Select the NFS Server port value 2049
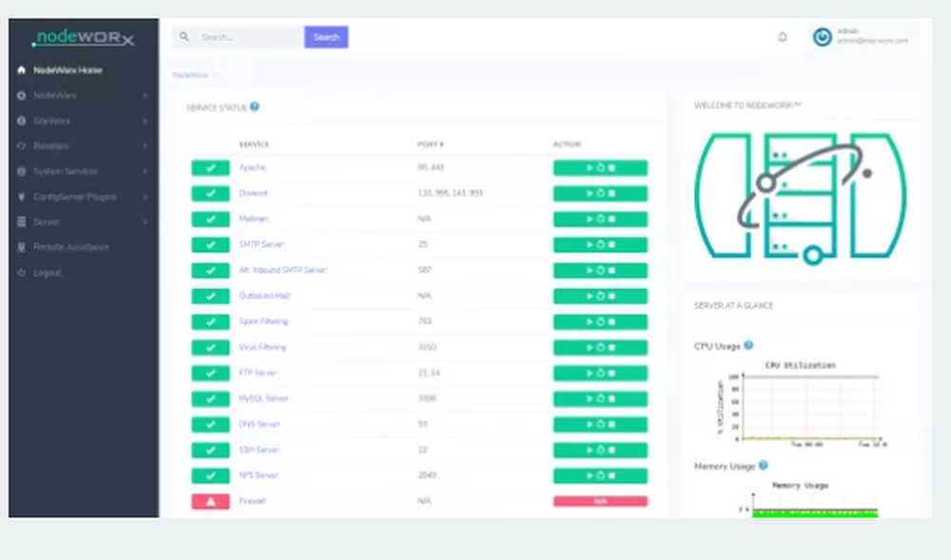The height and width of the screenshot is (560, 951). coord(427,475)
